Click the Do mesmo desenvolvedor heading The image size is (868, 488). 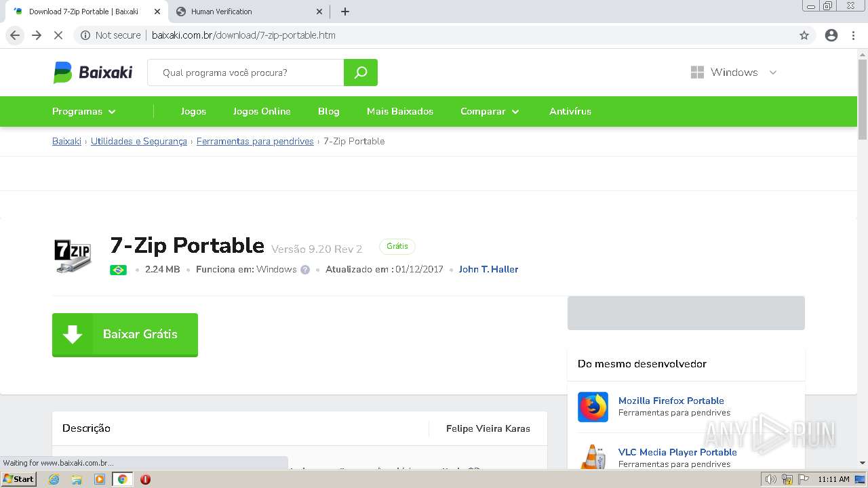coord(642,364)
